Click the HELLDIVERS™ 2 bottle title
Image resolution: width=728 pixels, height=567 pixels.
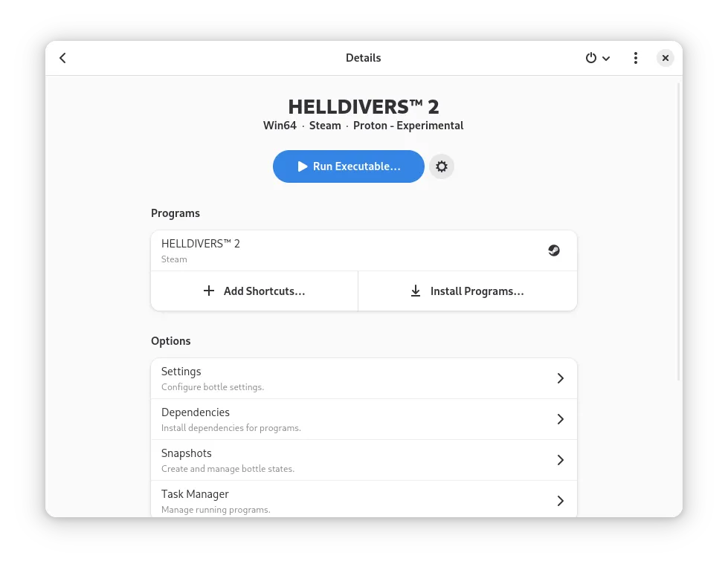pos(364,106)
